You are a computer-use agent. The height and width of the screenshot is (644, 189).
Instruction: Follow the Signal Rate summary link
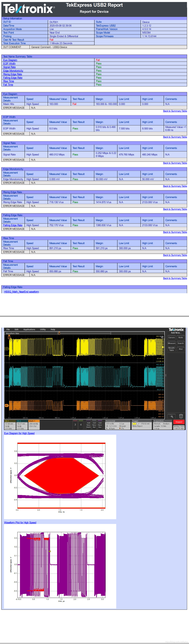9,67
